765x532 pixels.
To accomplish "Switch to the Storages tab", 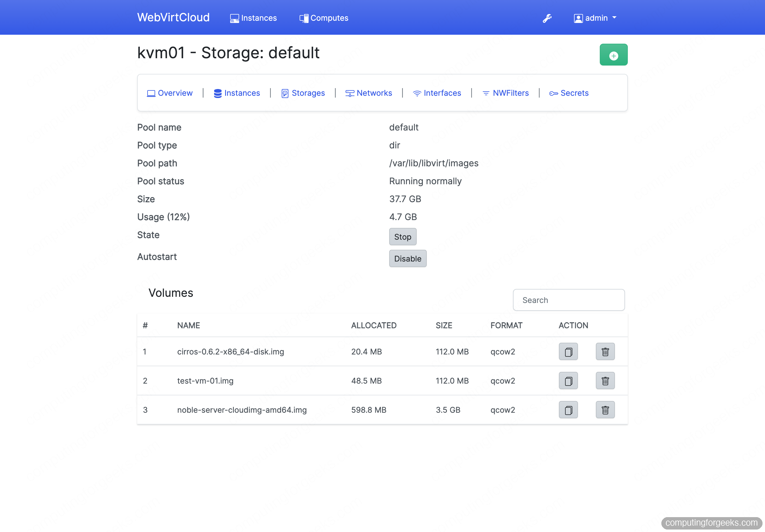I will click(303, 93).
